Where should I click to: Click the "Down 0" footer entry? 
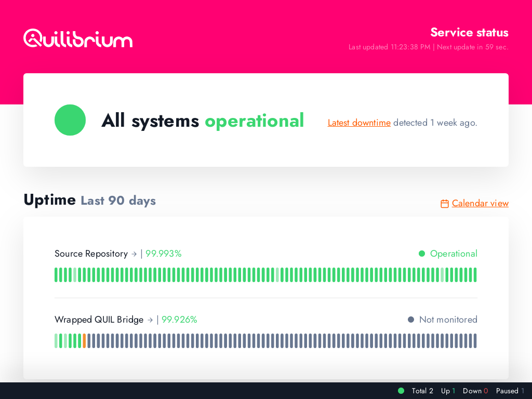[x=475, y=391]
